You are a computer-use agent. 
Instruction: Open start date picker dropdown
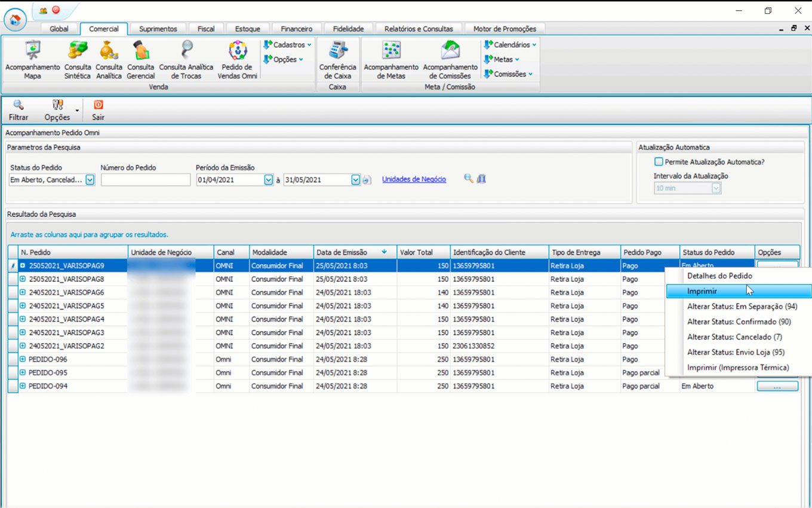[x=269, y=180]
